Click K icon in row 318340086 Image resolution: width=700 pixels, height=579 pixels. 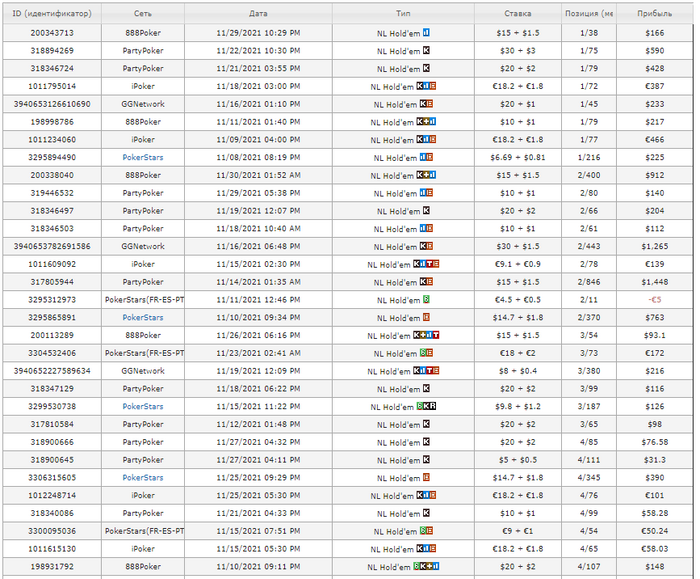[426, 513]
